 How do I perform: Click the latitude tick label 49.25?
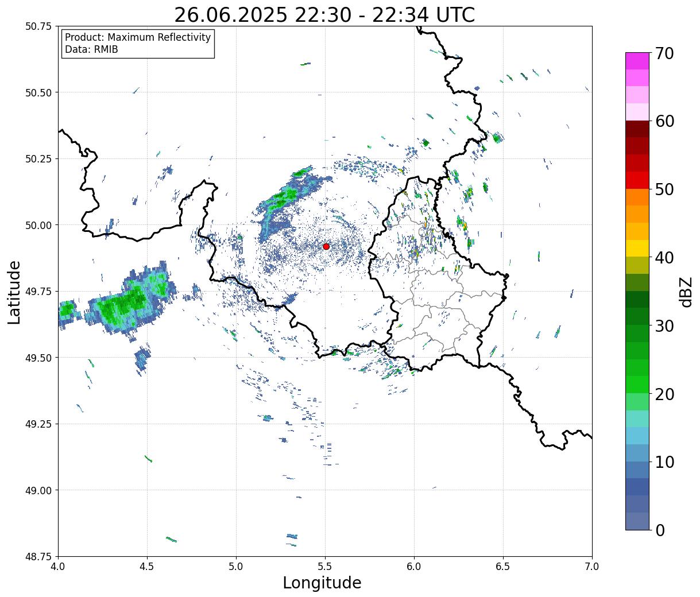coord(38,424)
